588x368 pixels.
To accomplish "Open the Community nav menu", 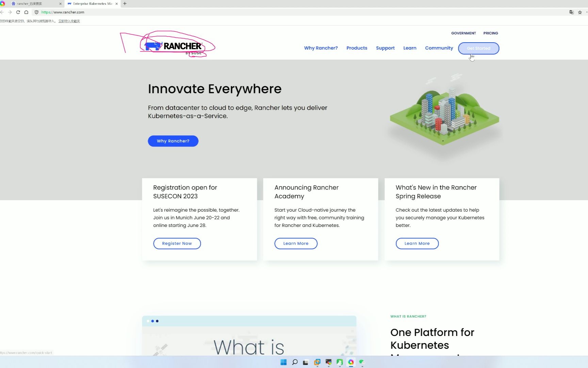I will [439, 48].
